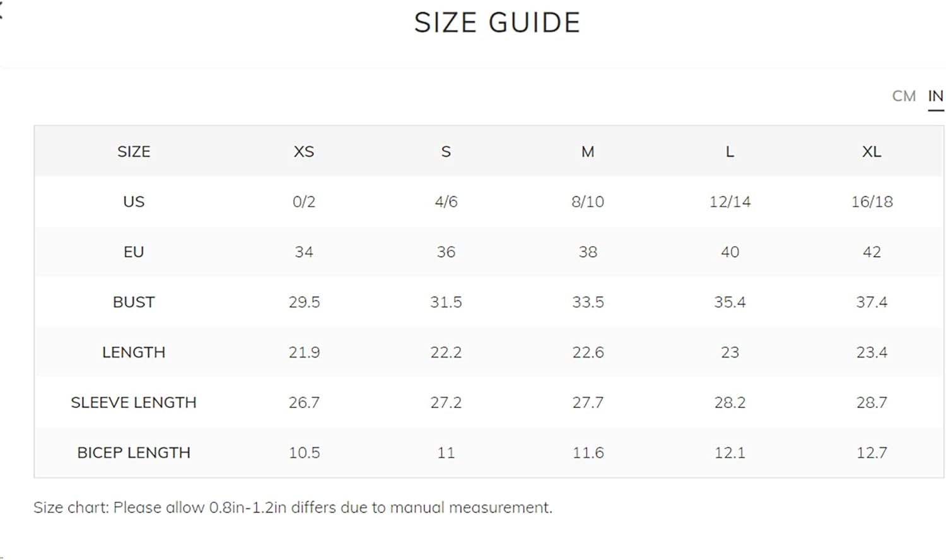The image size is (946, 560).
Task: Click the US size 0/2 cell
Action: (304, 202)
